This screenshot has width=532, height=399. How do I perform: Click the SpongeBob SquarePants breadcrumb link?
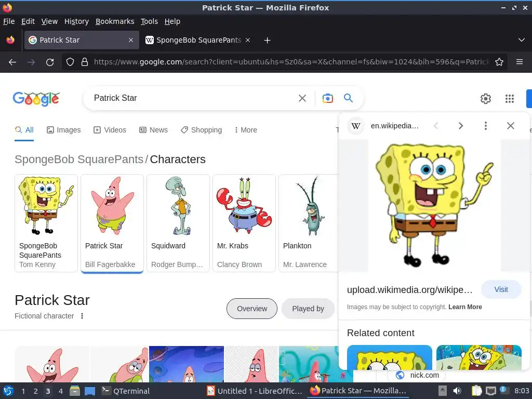click(79, 159)
